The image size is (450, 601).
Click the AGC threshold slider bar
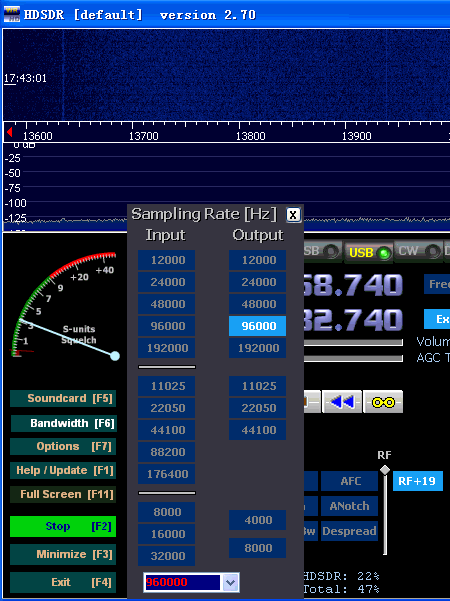[353, 358]
